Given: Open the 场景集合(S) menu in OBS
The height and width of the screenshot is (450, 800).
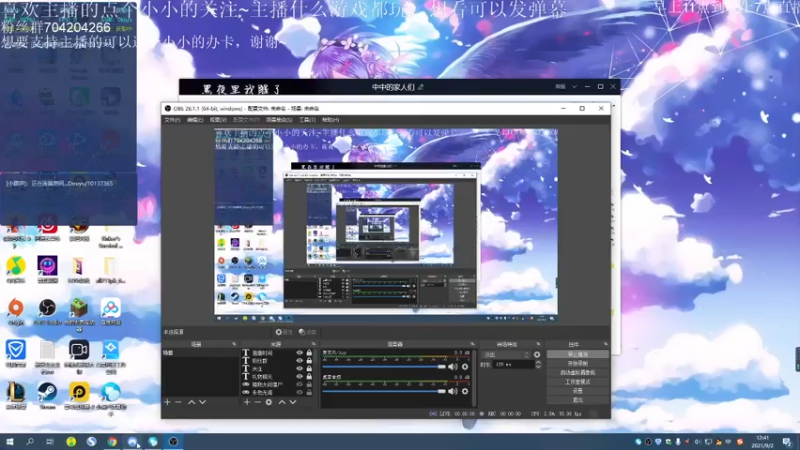Looking at the screenshot, I should click(279, 120).
